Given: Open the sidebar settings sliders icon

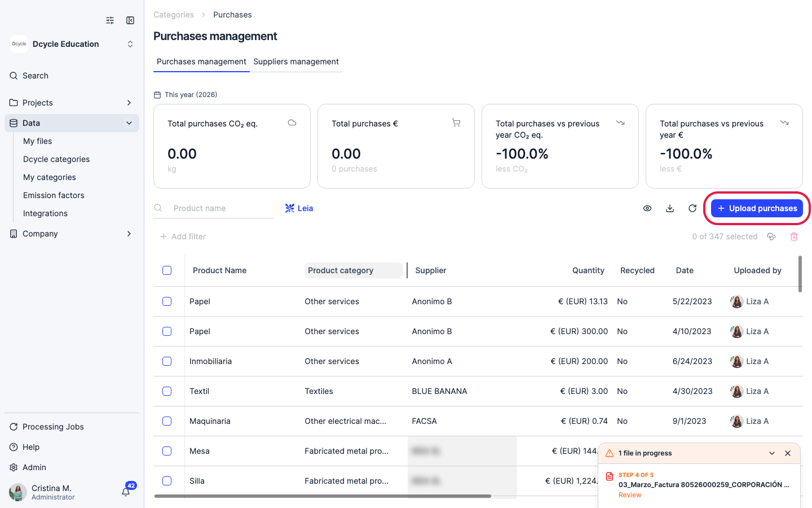Looking at the screenshot, I should click(110, 20).
